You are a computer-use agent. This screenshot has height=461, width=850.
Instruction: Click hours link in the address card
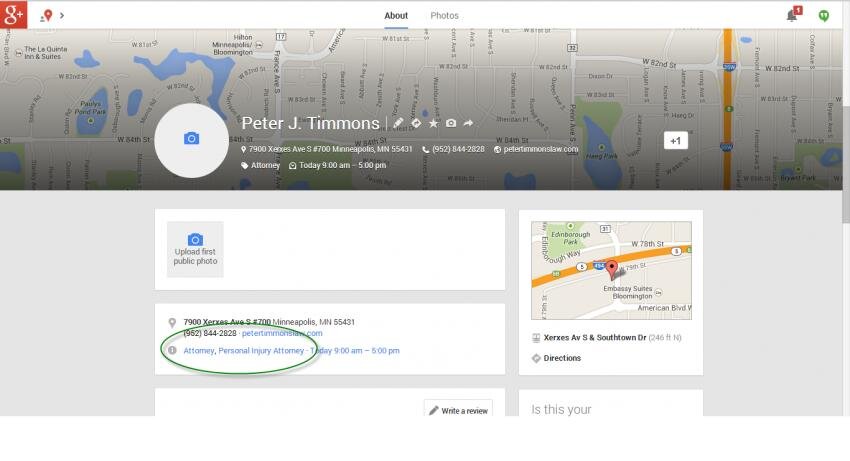[x=355, y=351]
